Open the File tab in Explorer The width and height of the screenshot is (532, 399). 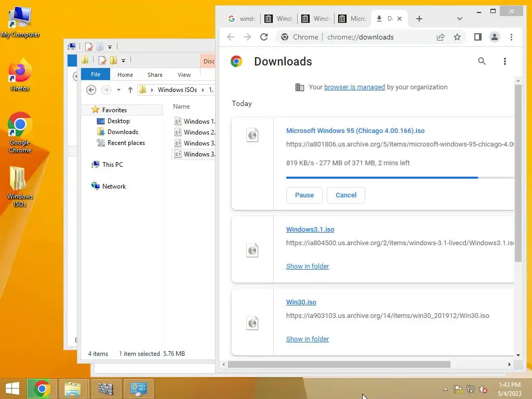coord(96,74)
